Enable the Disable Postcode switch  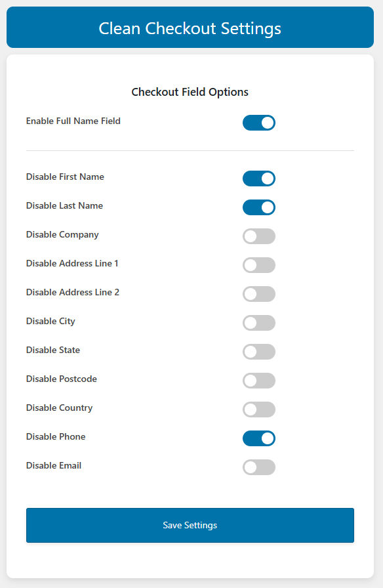(x=259, y=381)
